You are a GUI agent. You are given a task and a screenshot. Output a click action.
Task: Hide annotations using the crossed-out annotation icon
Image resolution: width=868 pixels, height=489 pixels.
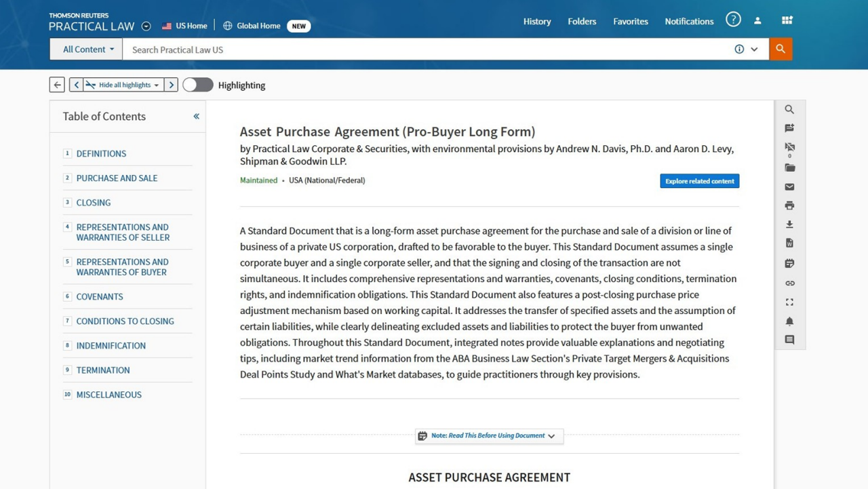click(x=789, y=146)
